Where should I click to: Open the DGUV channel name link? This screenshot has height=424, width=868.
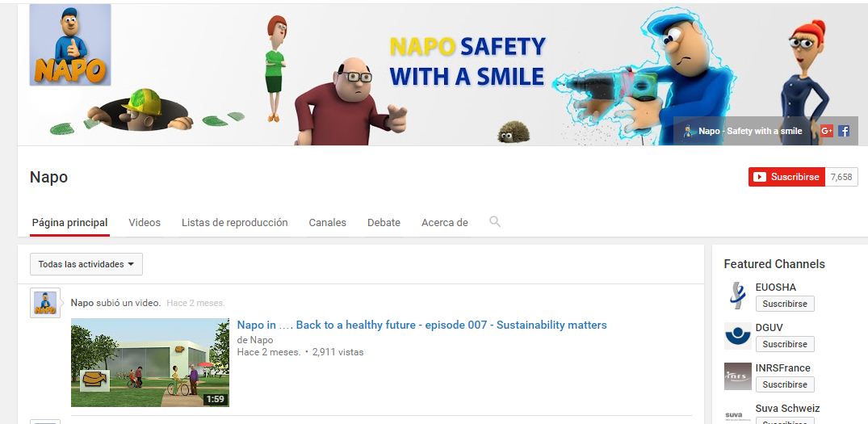[769, 328]
